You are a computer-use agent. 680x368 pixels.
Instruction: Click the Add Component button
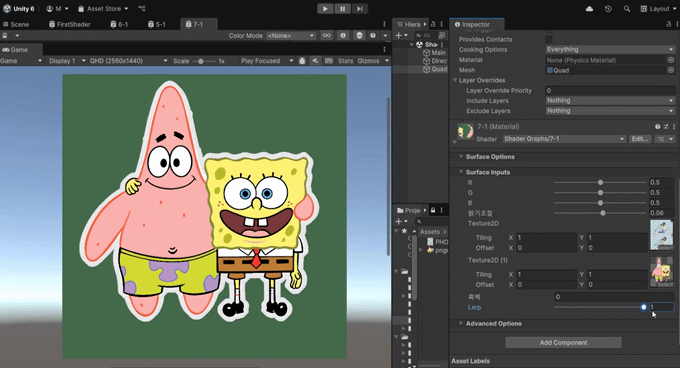coord(563,342)
